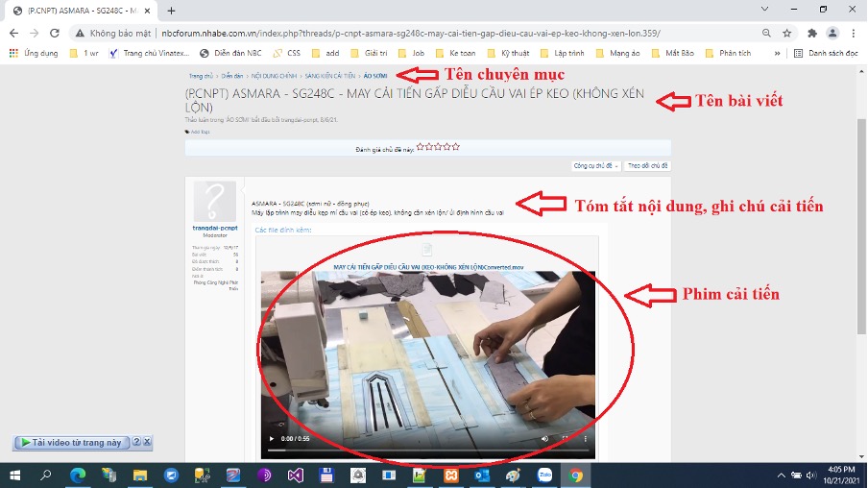Open the Ứng dụng apps shortcut
Screen dimensions: 868x488
click(34, 53)
